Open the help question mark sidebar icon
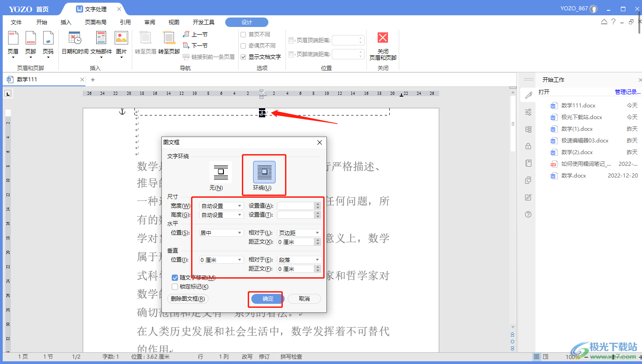 pyautogui.click(x=528, y=214)
